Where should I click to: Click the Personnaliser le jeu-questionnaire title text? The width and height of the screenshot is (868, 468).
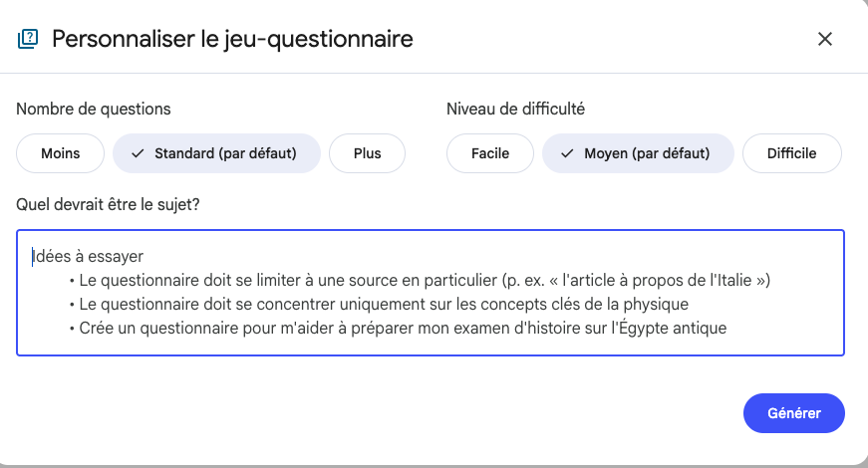[232, 40]
